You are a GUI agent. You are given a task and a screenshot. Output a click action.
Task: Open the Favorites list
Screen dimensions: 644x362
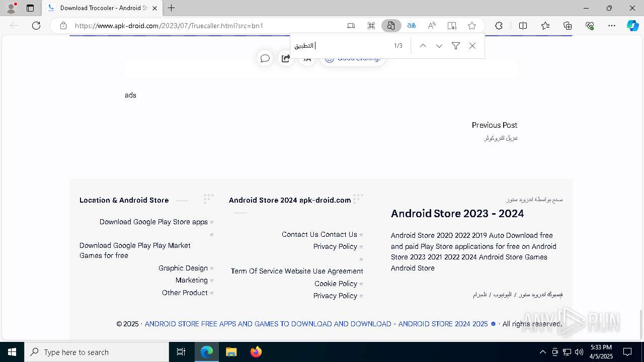(x=545, y=26)
